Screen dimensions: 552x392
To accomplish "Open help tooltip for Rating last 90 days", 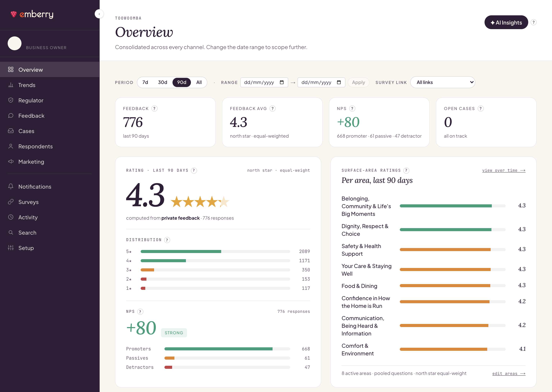I will (x=194, y=170).
